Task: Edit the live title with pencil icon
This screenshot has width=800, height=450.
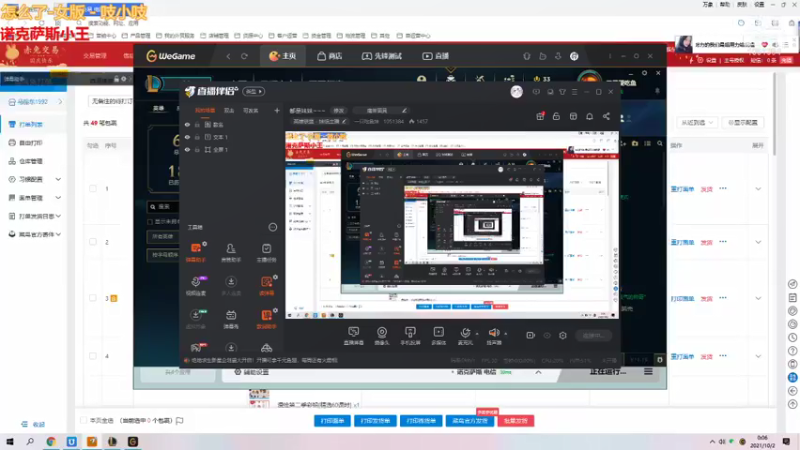Action: [404, 111]
